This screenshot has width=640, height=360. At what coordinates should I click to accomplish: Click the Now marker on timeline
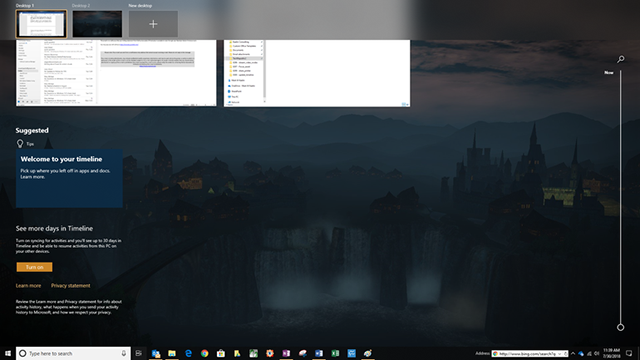coord(609,73)
